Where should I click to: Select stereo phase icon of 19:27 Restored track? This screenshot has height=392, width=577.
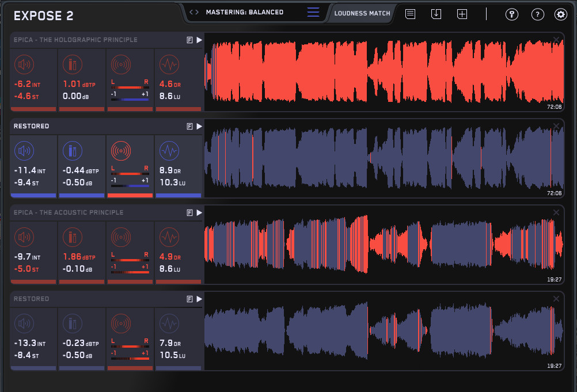tap(121, 324)
